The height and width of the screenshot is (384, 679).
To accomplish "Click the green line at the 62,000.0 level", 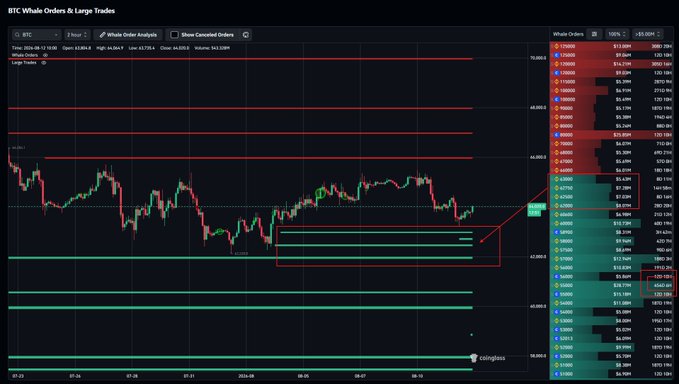I will point(240,258).
